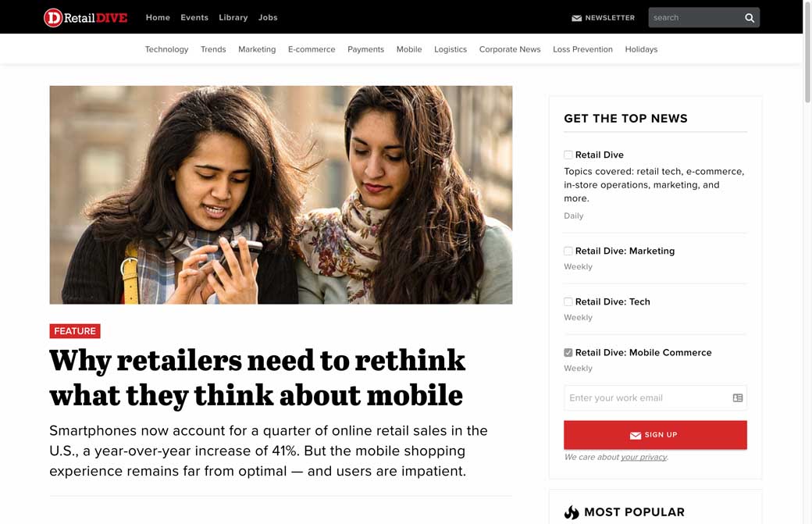Click the flame icon beside Most Popular
The height and width of the screenshot is (524, 812).
pyautogui.click(x=572, y=512)
